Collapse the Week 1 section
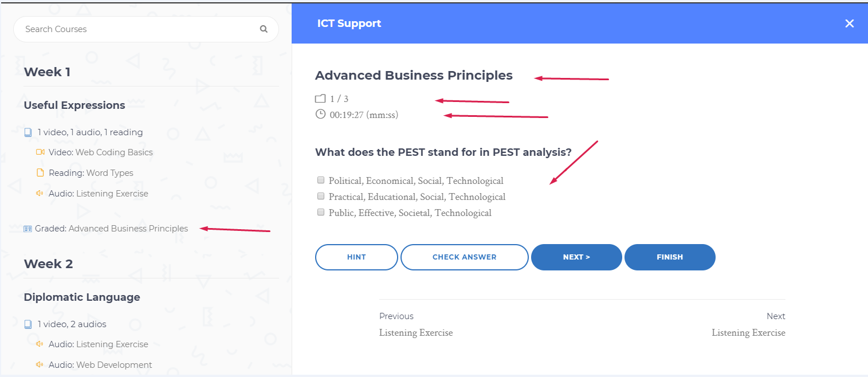868x377 pixels. pyautogui.click(x=47, y=72)
